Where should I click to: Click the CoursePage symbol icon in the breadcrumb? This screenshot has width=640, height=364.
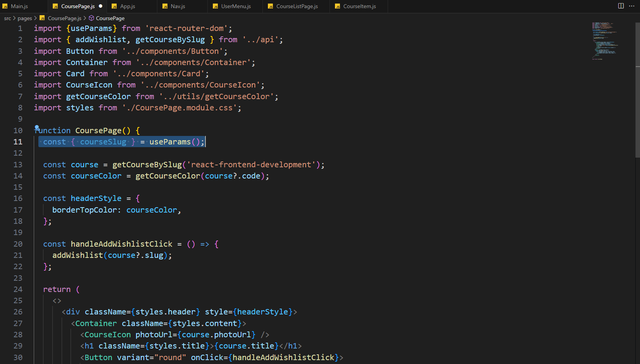point(91,18)
